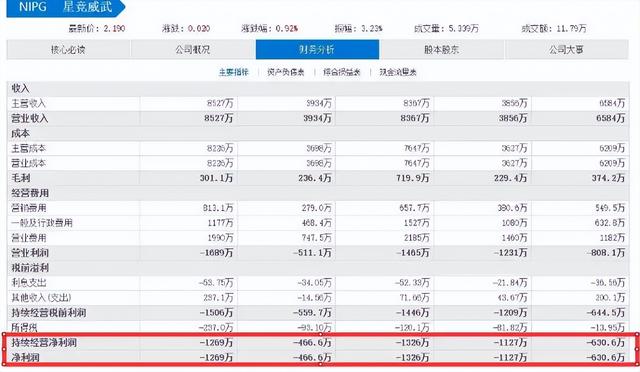Select the 收入 section header
Viewport: 640px width, 372px height.
pyautogui.click(x=20, y=88)
